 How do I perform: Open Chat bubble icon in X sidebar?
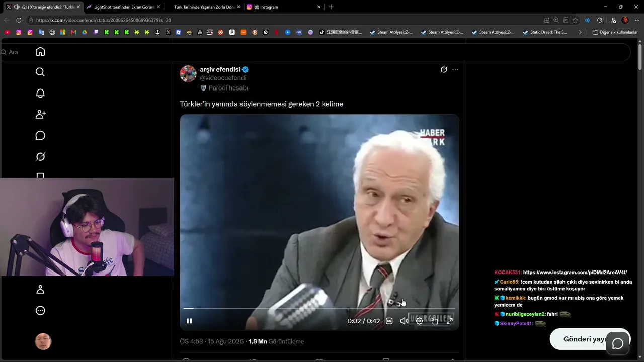pos(40,136)
